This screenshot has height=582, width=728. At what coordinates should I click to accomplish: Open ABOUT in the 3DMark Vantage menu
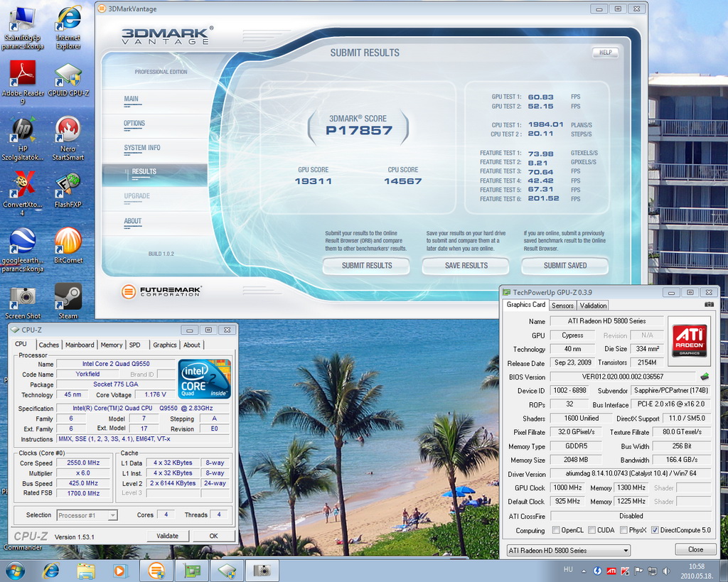[133, 222]
